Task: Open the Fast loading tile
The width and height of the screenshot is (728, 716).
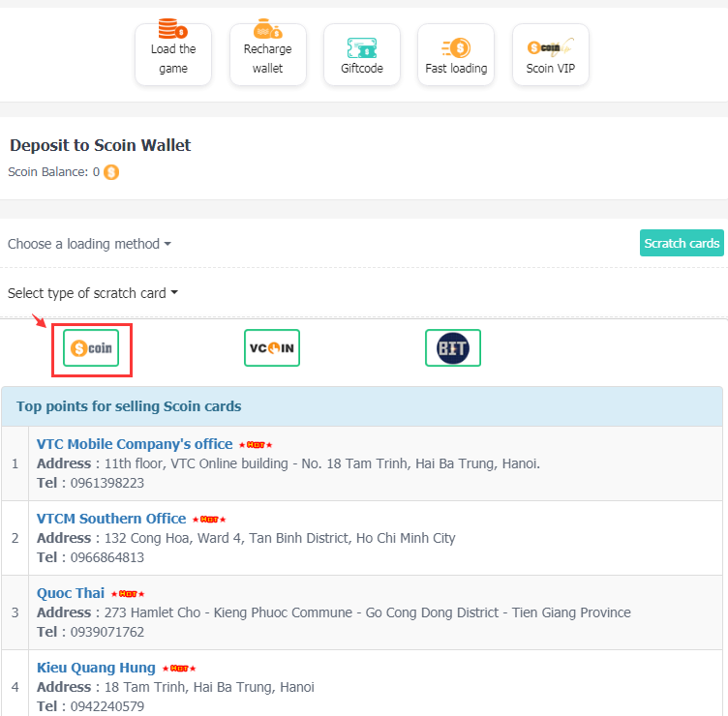Action: (456, 54)
